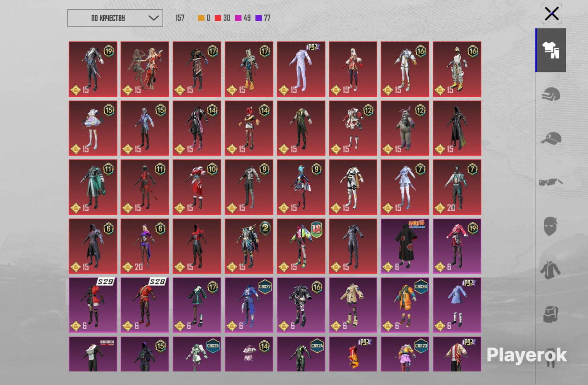This screenshot has width=588, height=385.
Task: Open the jacket tops category in sidebar
Action: pyautogui.click(x=551, y=269)
